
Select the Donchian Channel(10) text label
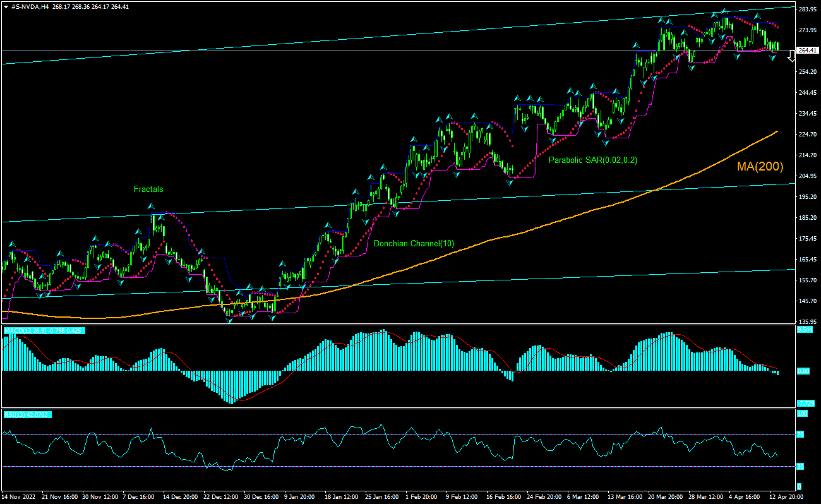click(x=413, y=243)
